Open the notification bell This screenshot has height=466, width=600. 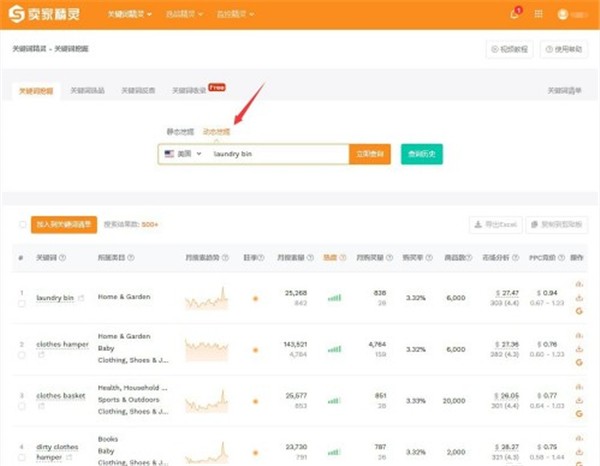[x=515, y=14]
